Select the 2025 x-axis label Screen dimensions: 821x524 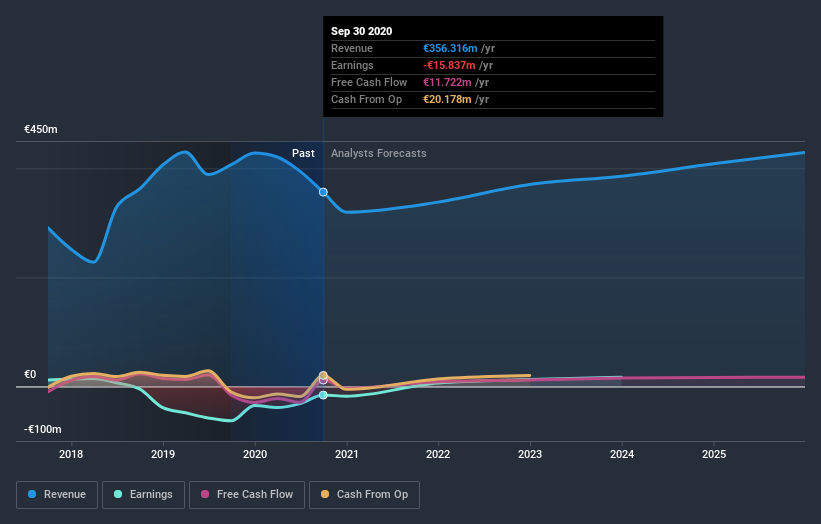pos(714,454)
